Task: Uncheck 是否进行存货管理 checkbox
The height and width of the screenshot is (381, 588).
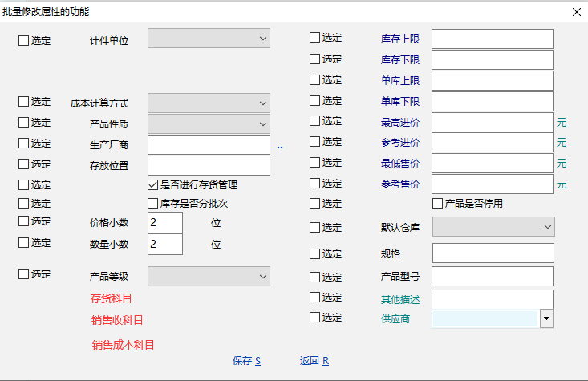Action: pyautogui.click(x=153, y=185)
